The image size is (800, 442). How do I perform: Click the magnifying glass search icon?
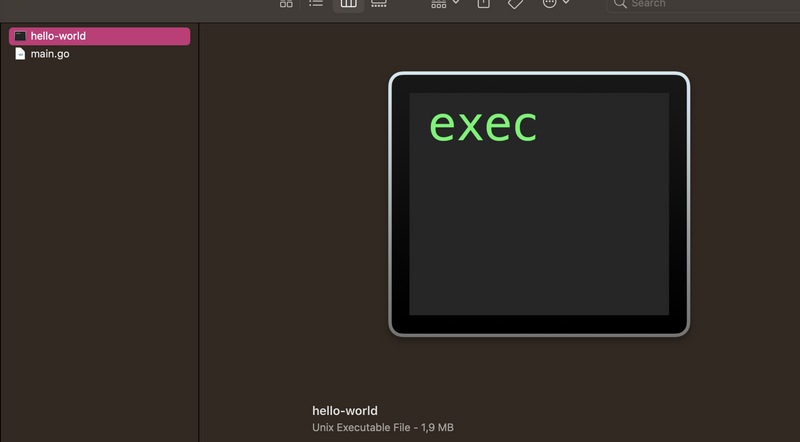coord(620,4)
